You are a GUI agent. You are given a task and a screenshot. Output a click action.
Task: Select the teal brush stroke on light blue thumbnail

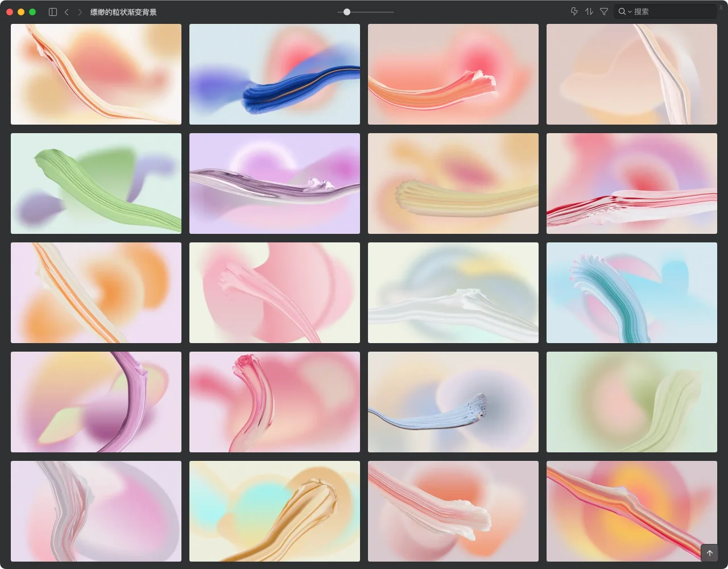tap(632, 292)
